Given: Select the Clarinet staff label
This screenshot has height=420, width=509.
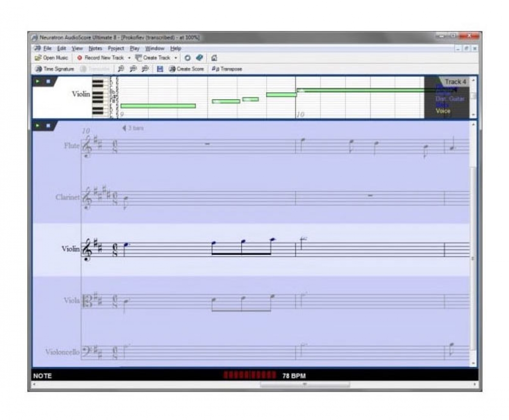Looking at the screenshot, I should pyautogui.click(x=67, y=197).
